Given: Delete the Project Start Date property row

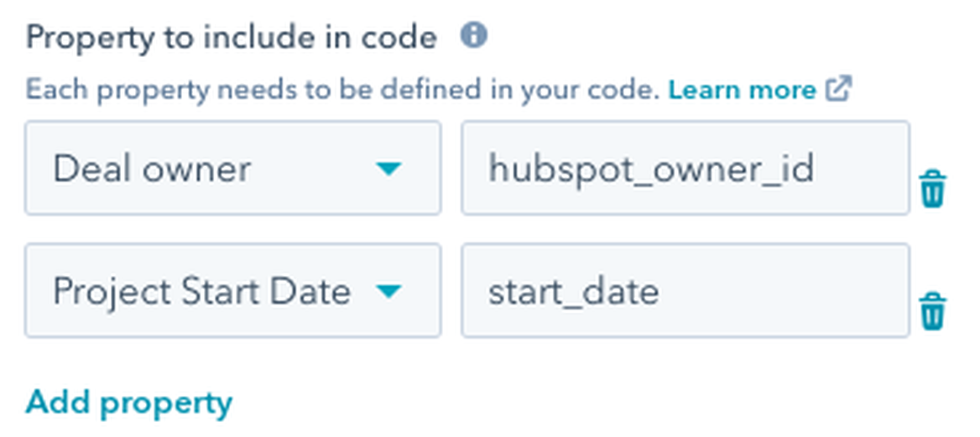Looking at the screenshot, I should [x=933, y=310].
